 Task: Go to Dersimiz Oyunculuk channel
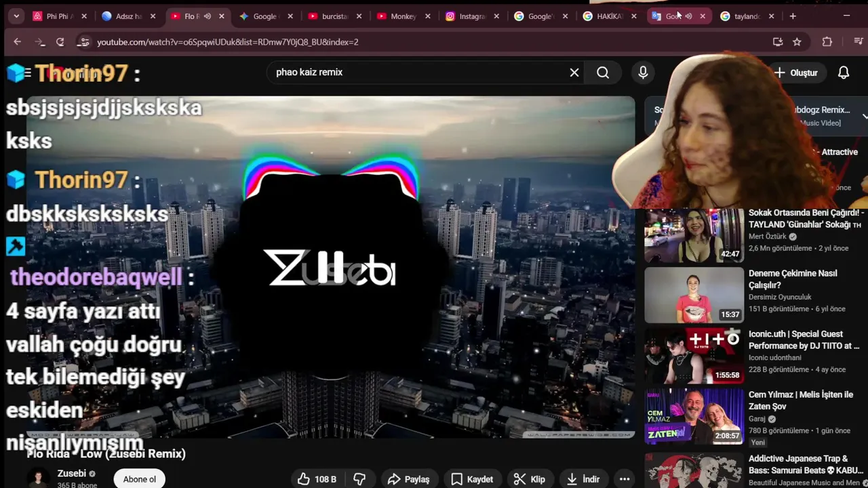tap(780, 297)
